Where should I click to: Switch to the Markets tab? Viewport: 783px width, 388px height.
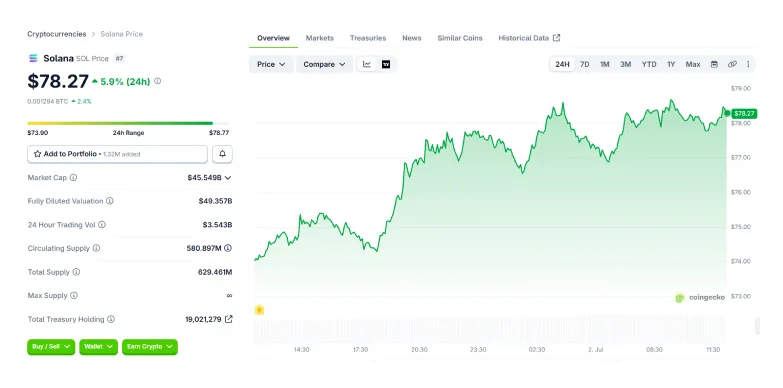click(x=320, y=38)
